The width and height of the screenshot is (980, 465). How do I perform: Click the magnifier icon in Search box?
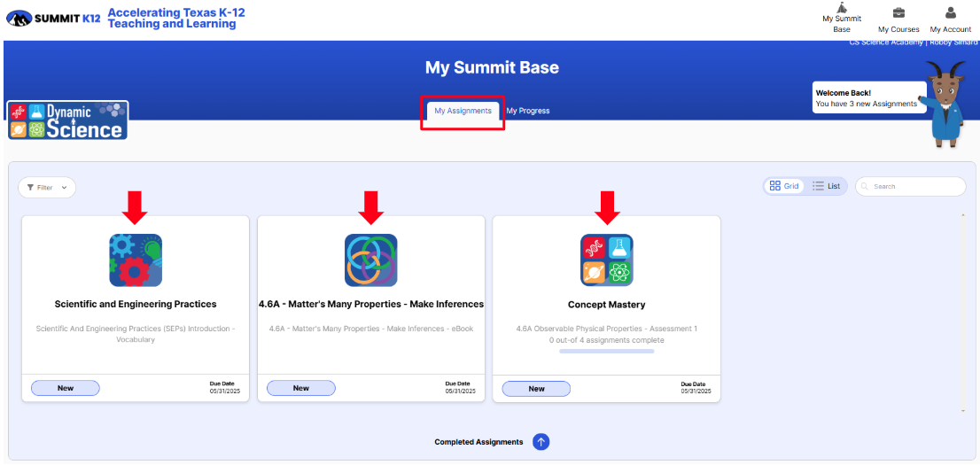click(865, 186)
